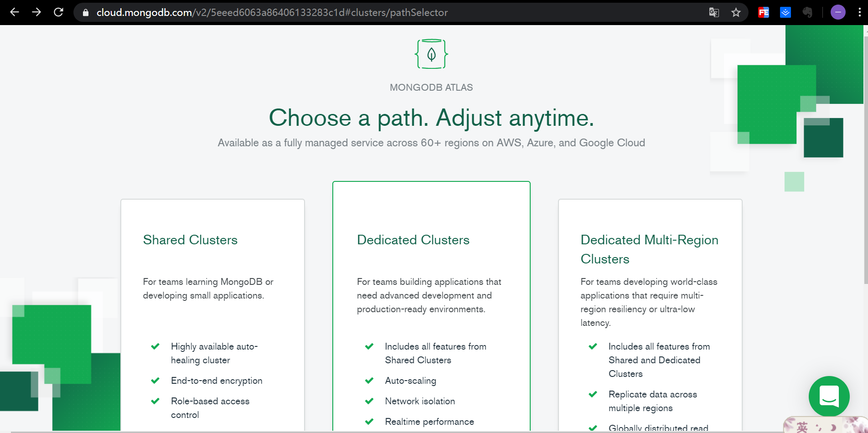The image size is (868, 433).
Task: Click the "Available as a fully managed service" subtitle
Action: 431,143
